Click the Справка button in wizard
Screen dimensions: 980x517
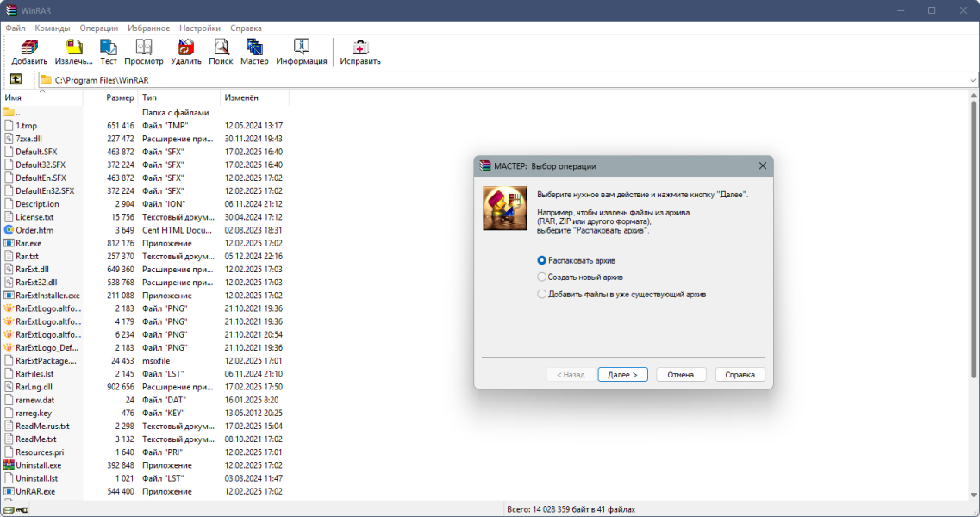740,375
